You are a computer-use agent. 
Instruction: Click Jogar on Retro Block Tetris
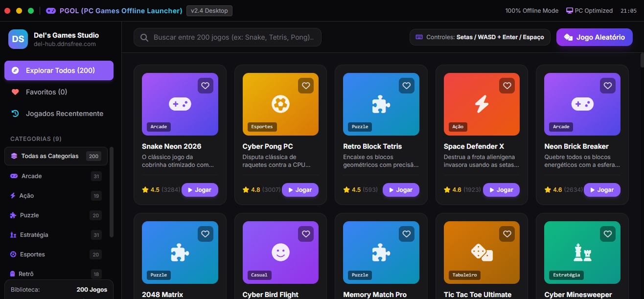coord(401,190)
